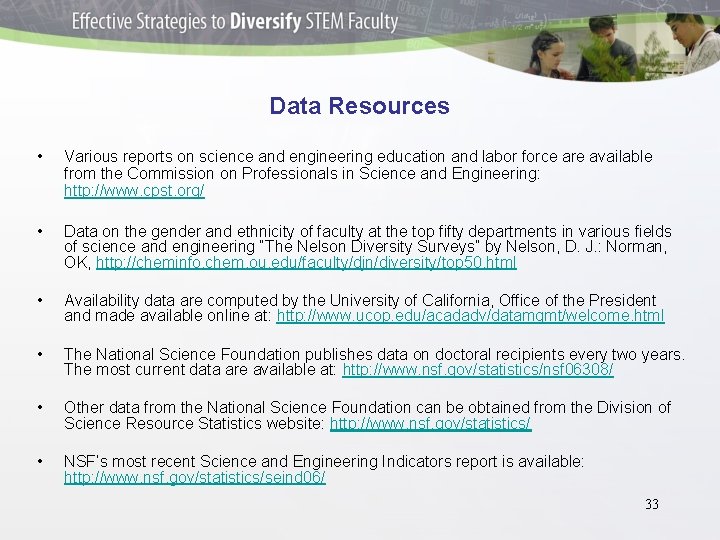Click text 'and made available online at:'

pyautogui.click(x=168, y=315)
